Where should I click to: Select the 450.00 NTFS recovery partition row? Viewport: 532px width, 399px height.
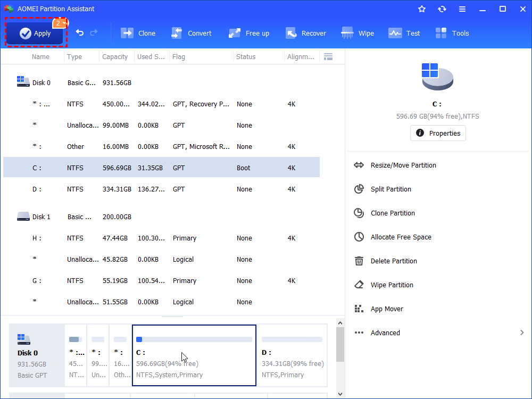click(162, 104)
